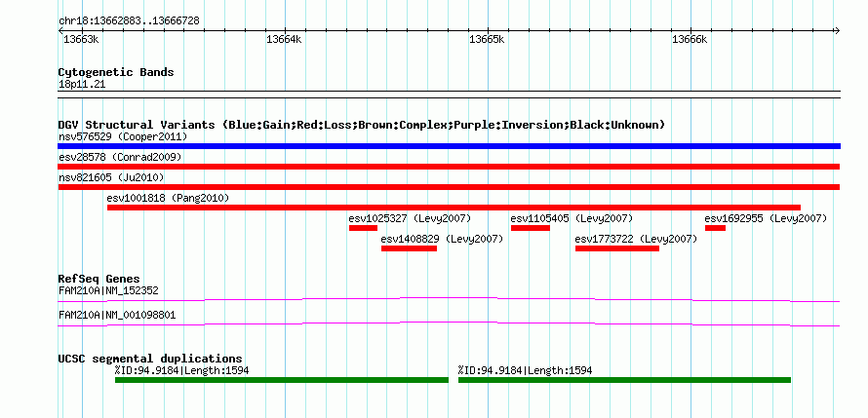
Task: Click the DGV Structural Variants track title
Action: [x=362, y=125]
